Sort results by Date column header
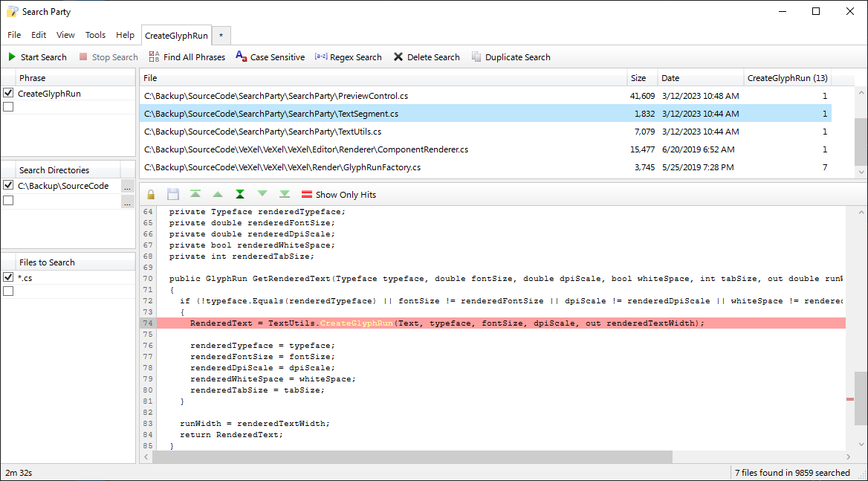The image size is (868, 481). pos(700,78)
